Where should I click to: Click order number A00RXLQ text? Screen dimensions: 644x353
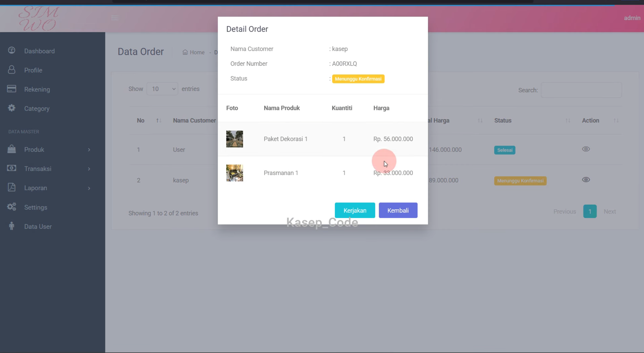point(344,64)
